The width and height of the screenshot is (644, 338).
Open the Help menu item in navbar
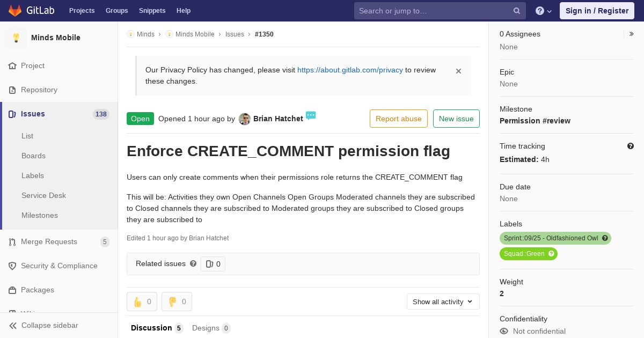point(184,11)
